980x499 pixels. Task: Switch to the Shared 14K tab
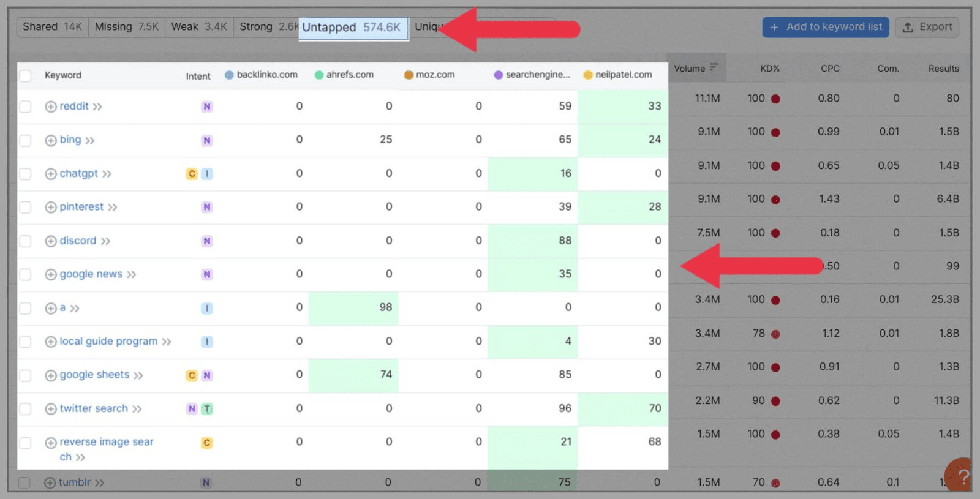[x=52, y=27]
